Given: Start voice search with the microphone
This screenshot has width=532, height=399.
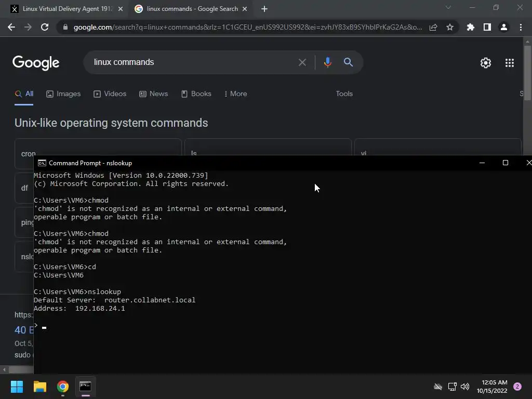Looking at the screenshot, I should click(327, 62).
